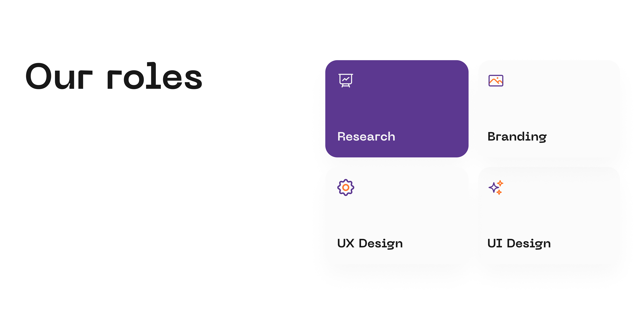The image size is (644, 325).
Task: Click the UI Design sparkles icon
Action: tap(496, 188)
